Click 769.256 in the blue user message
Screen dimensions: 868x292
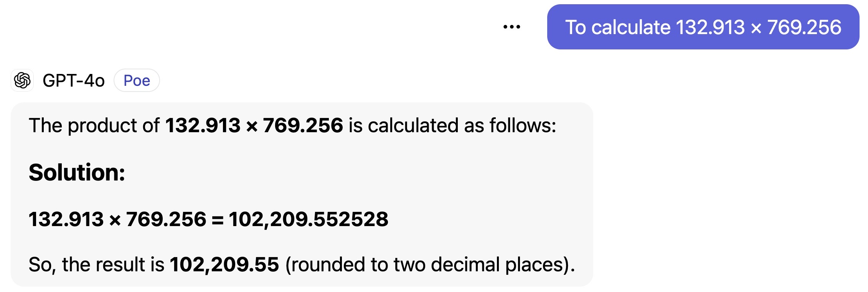click(804, 28)
